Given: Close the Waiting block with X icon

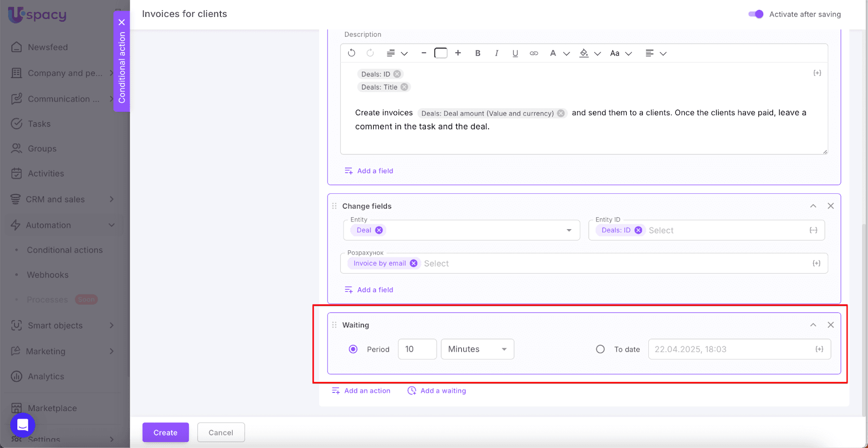Looking at the screenshot, I should pos(831,325).
